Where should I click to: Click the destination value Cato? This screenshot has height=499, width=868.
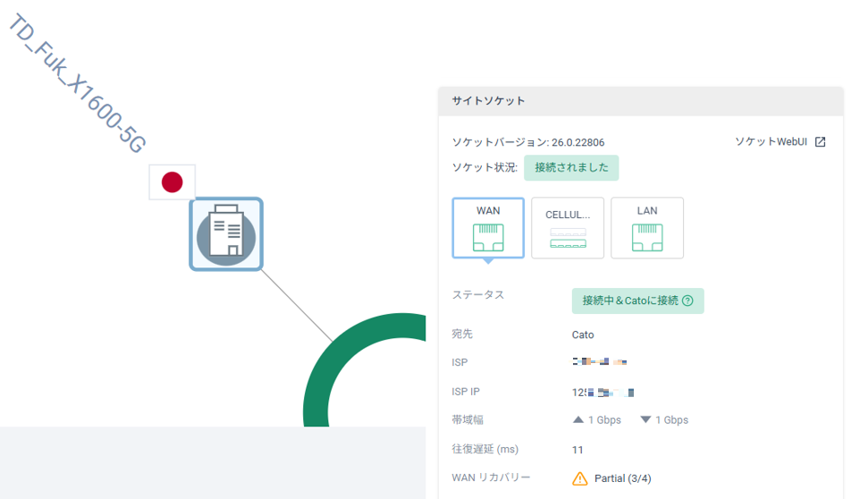(583, 334)
